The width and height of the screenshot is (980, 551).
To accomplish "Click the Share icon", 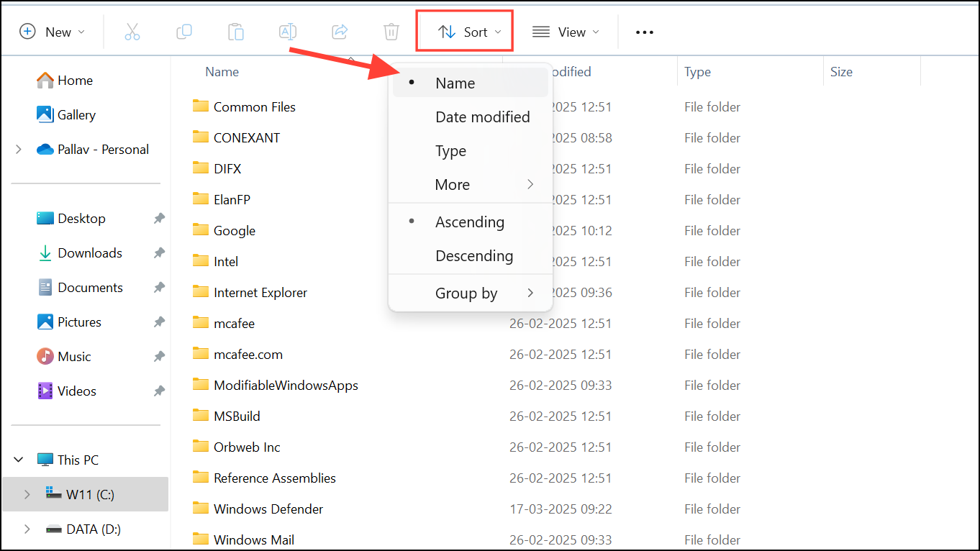I will (x=339, y=31).
